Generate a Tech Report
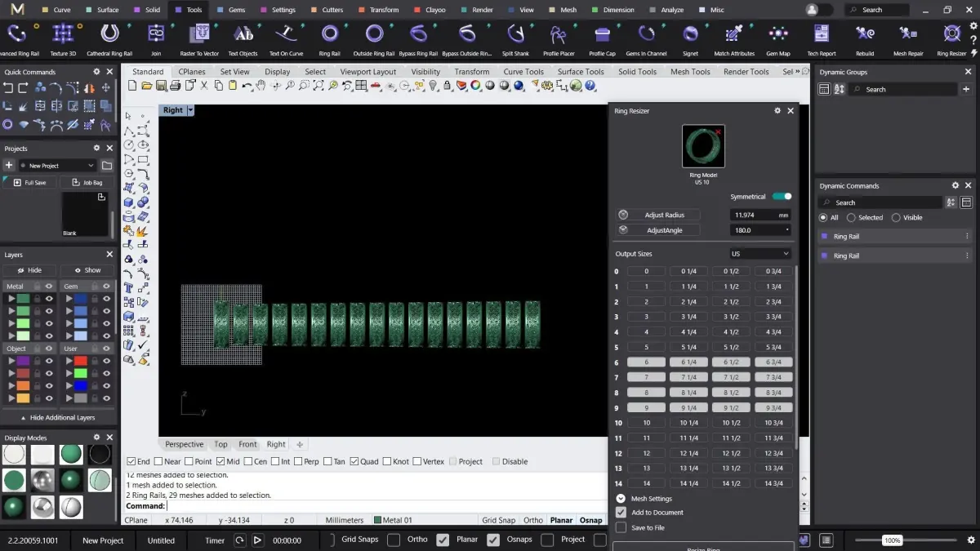980x551 pixels. click(x=822, y=38)
